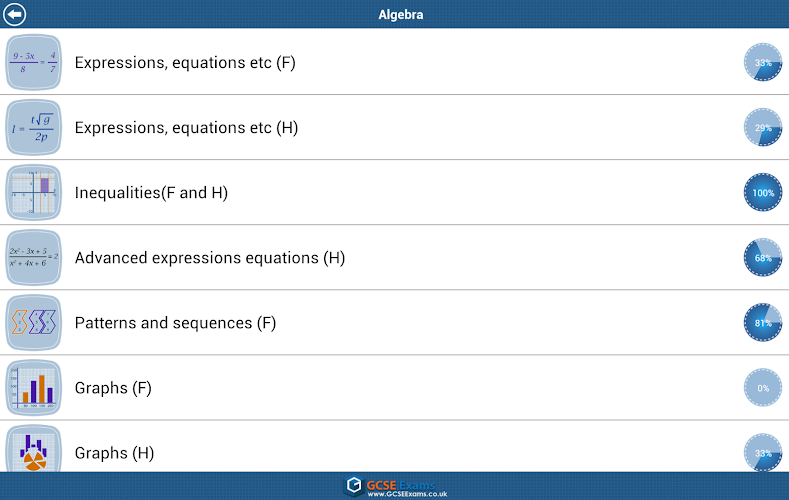
Task: Select the Patterns and sequences chevrons icon
Action: pos(34,322)
